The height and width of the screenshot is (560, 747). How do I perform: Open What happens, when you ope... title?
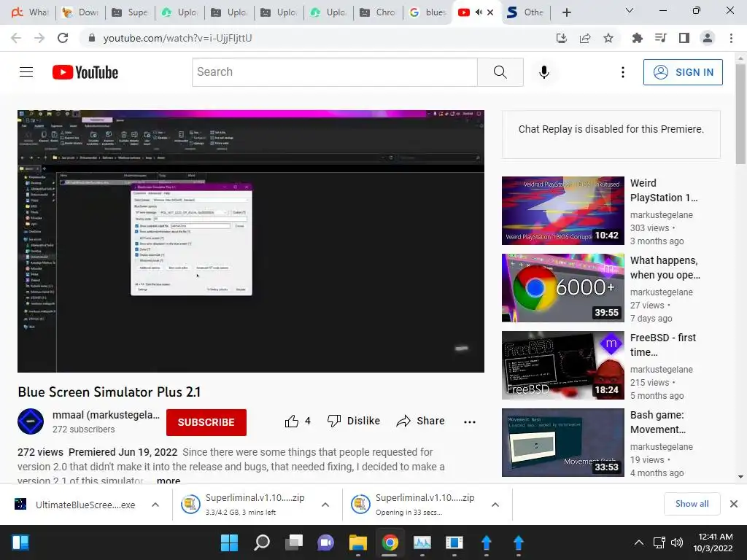pyautogui.click(x=665, y=268)
